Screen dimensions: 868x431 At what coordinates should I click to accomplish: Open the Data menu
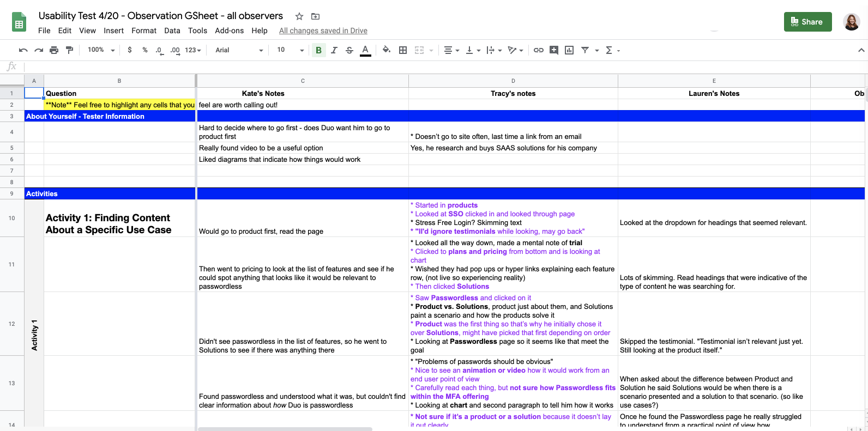172,31
